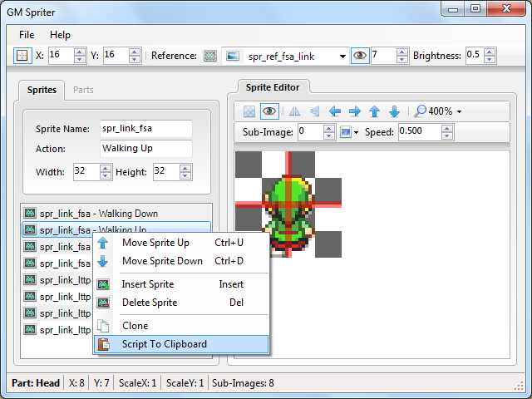Click the 'X: 8' status bar entry
The image size is (532, 399).
[76, 383]
